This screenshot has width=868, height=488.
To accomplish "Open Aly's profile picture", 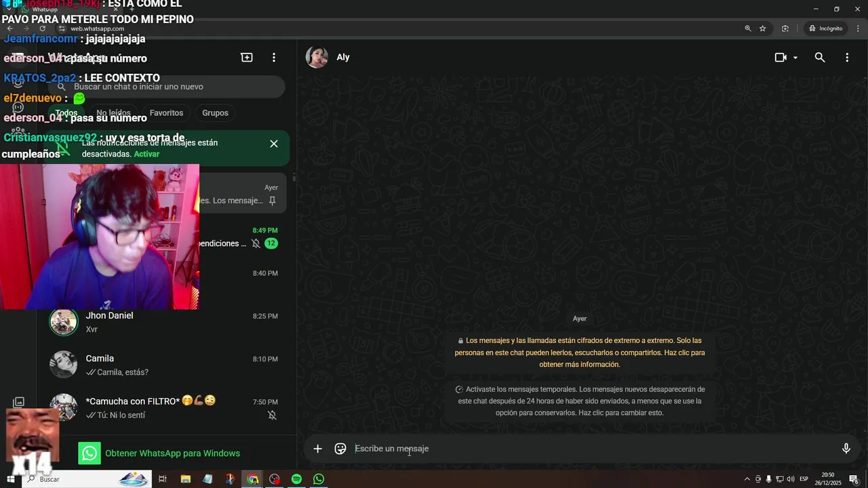I will pyautogui.click(x=317, y=58).
